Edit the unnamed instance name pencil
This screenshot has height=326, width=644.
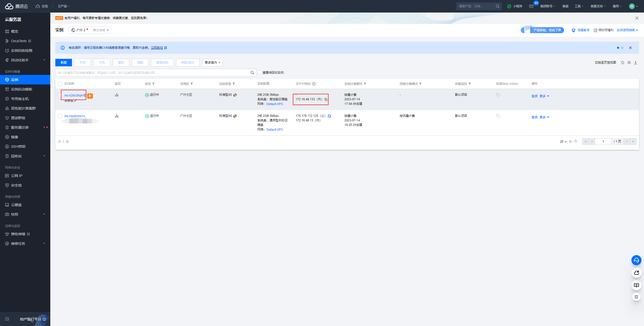click(75, 101)
